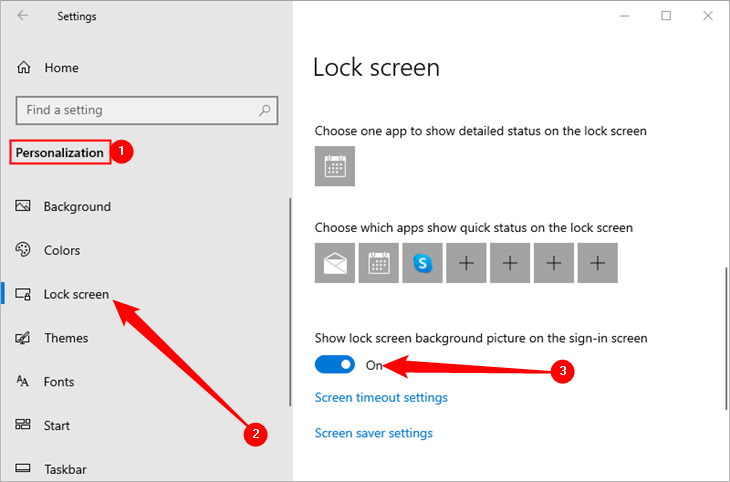Open the Background settings page
Image resolution: width=730 pixels, height=482 pixels.
77,207
